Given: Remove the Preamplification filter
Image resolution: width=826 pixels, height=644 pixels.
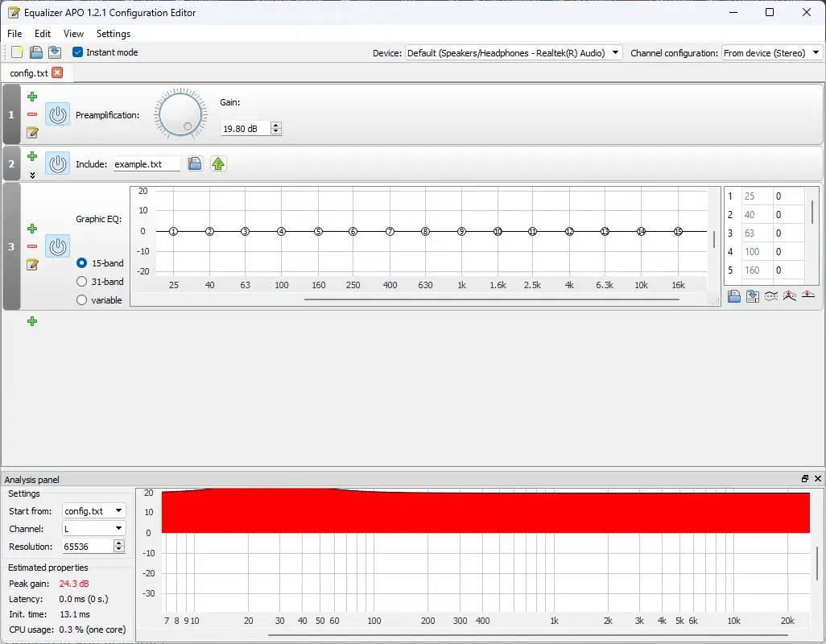Looking at the screenshot, I should point(31,114).
